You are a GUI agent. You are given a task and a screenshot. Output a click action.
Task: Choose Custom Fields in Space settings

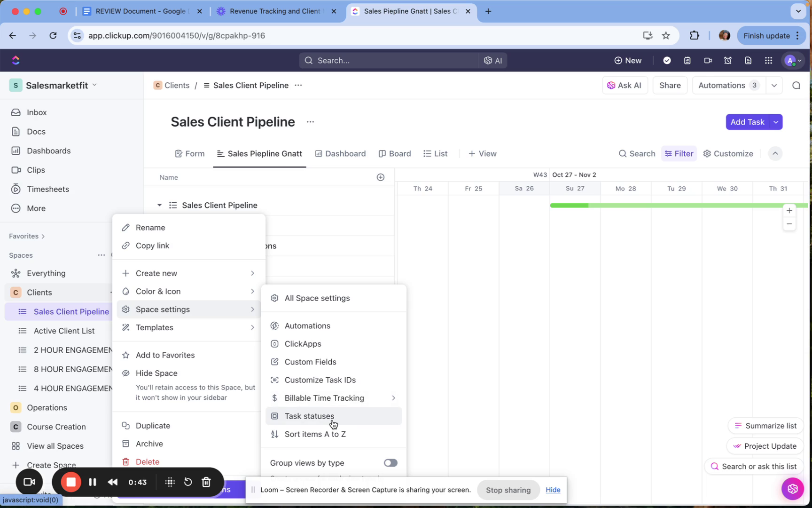pyautogui.click(x=310, y=362)
